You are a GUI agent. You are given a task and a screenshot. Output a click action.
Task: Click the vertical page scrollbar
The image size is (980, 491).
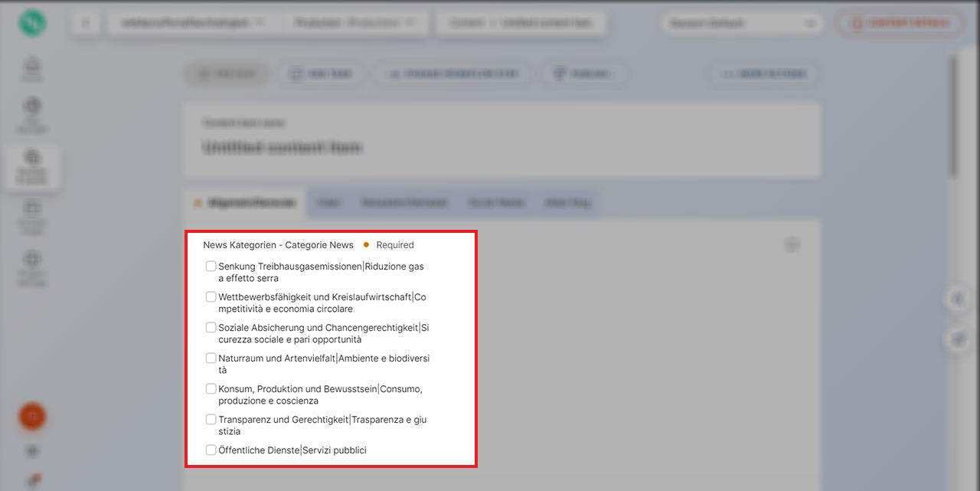[x=952, y=115]
